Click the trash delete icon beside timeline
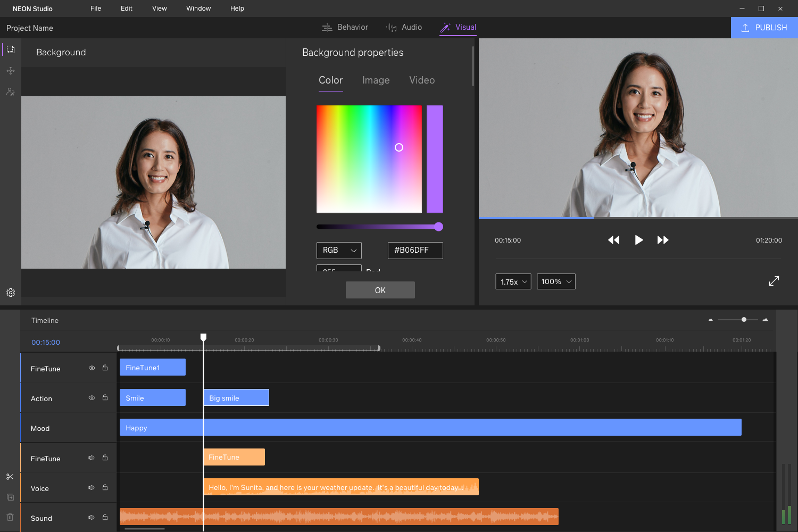798x532 pixels. 10,517
